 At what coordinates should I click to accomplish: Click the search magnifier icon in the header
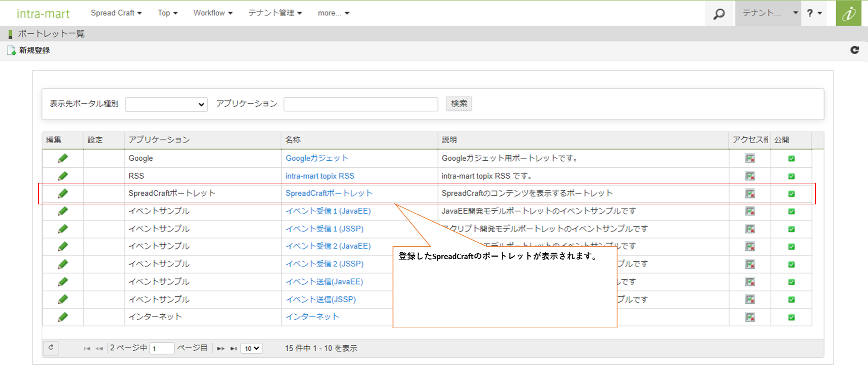tap(719, 14)
